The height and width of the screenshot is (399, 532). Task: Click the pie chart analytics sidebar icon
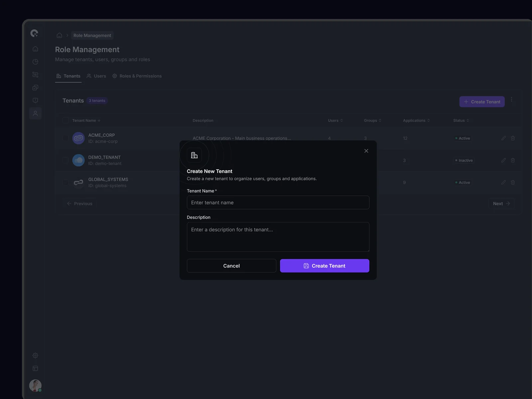[35, 62]
